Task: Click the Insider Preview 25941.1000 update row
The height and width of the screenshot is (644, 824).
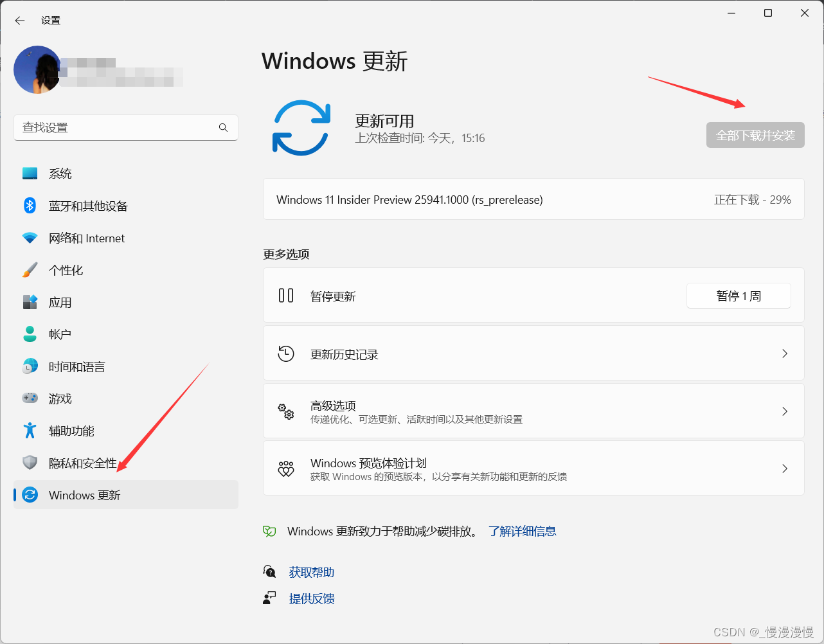Action: (533, 199)
